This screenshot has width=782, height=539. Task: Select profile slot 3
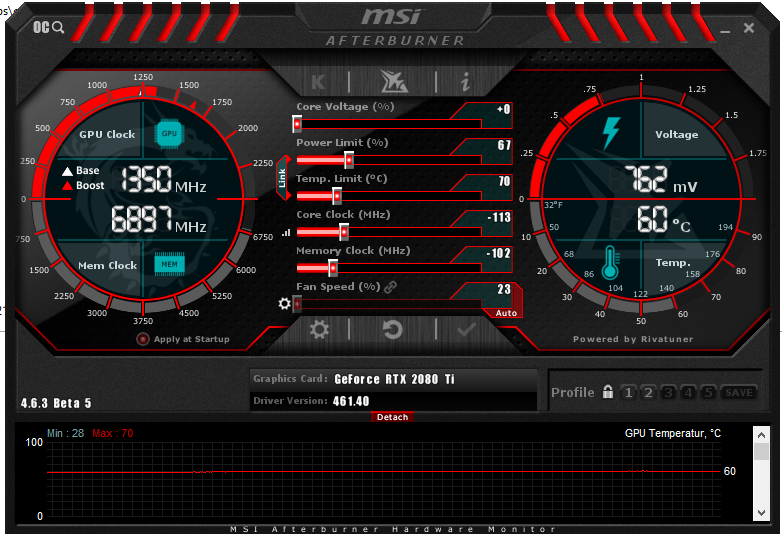(668, 393)
